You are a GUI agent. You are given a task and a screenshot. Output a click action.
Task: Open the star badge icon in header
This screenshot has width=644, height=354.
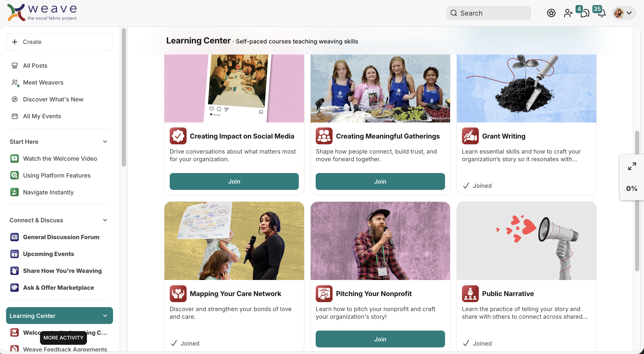coord(551,13)
